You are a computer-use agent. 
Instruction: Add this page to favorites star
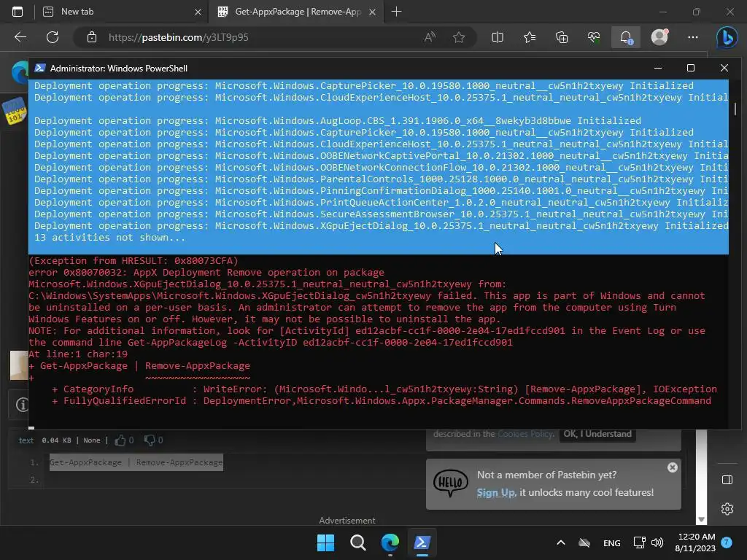(459, 37)
